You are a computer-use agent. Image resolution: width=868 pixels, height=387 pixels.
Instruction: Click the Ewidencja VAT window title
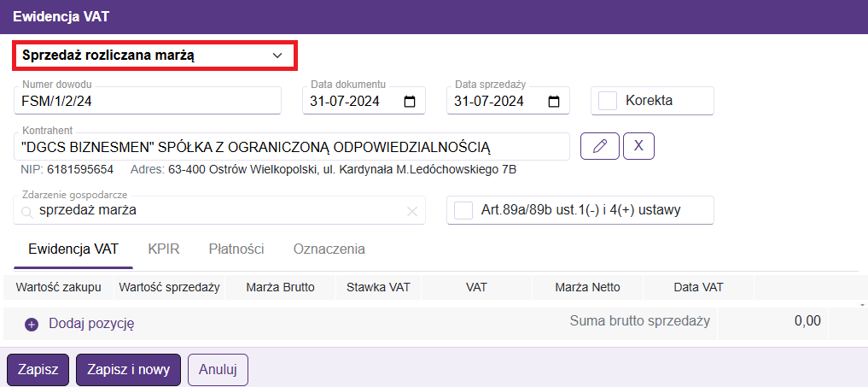coord(61,16)
